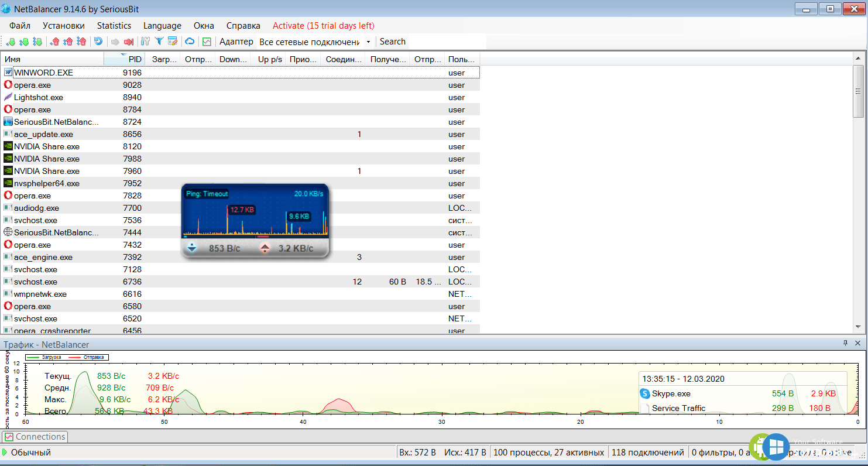This screenshot has width=868, height=466.
Task: Click the 100 процессы, 27 активных status entry
Action: (x=549, y=453)
